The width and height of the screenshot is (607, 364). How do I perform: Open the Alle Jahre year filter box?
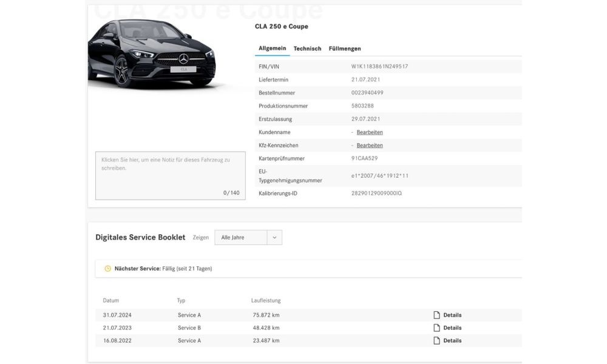click(248, 237)
